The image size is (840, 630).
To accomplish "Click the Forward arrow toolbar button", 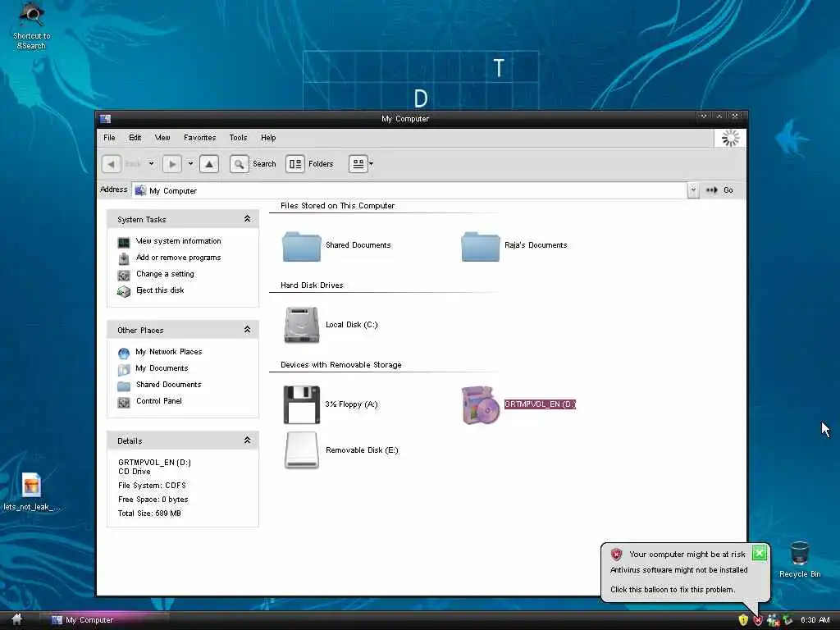I will pyautogui.click(x=172, y=164).
